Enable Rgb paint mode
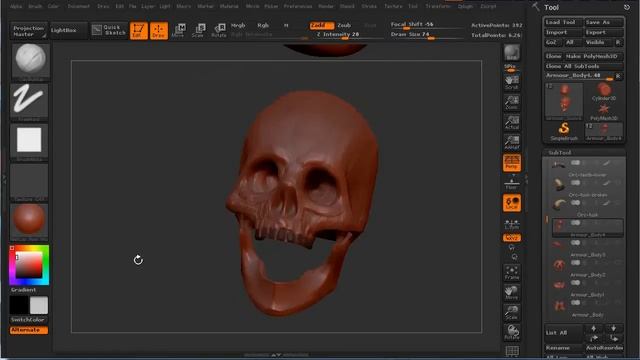The height and width of the screenshot is (360, 640). pyautogui.click(x=263, y=25)
